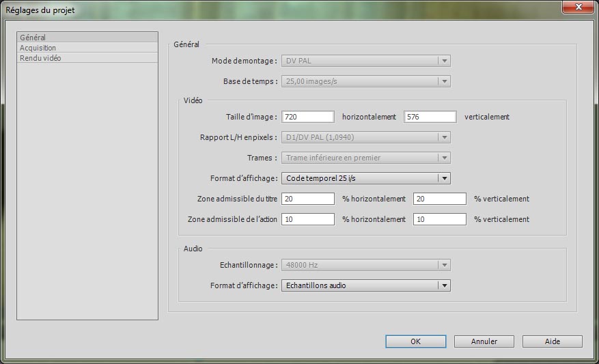Click the Vidéo group heading
Image resolution: width=599 pixels, height=364 pixels.
193,100
